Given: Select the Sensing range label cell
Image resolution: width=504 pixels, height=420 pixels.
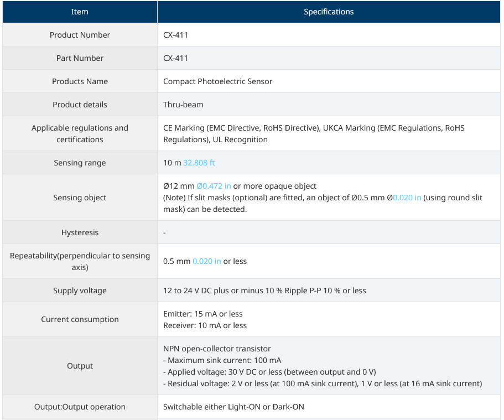Looking at the screenshot, I should click(80, 163).
